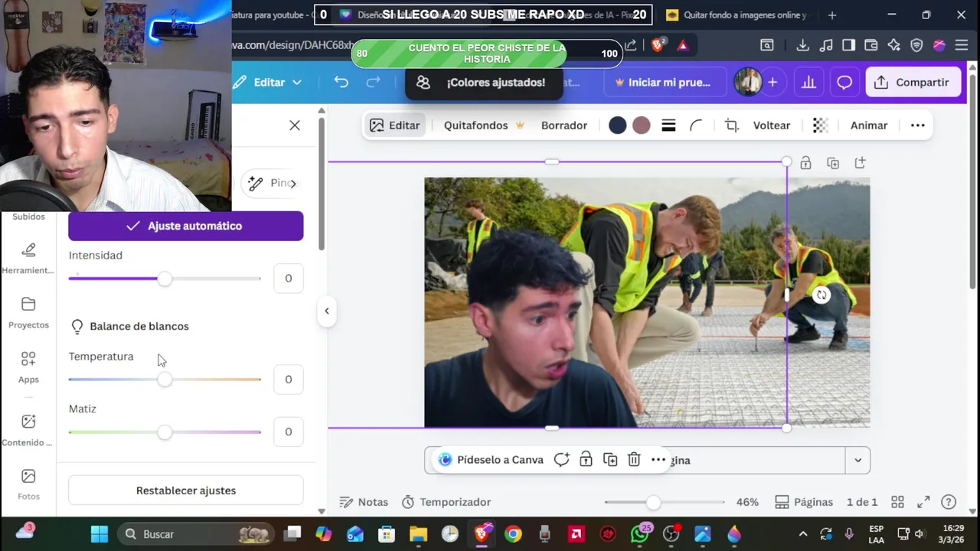The width and height of the screenshot is (980, 551).
Task: Open transparency checkerboard control
Action: point(820,126)
